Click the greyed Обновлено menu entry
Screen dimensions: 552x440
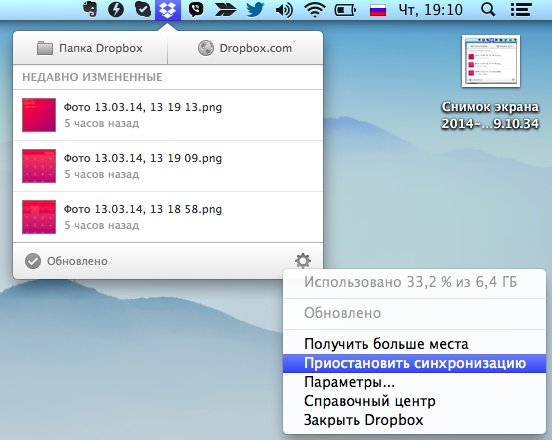pyautogui.click(x=414, y=313)
